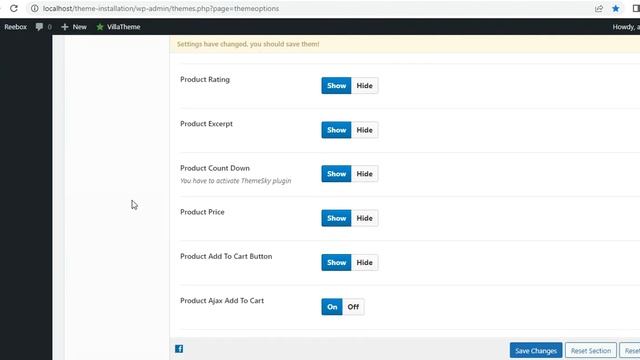Set Product Rating to Hide

(x=364, y=86)
